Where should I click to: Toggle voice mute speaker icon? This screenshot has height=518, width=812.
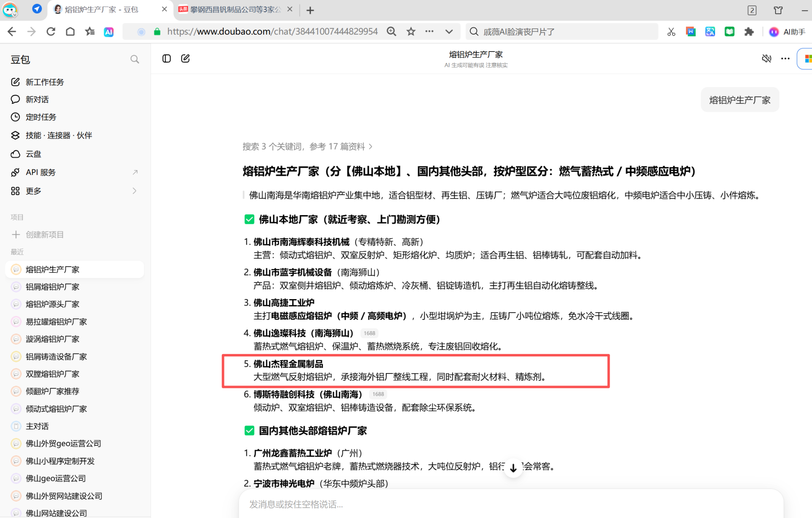pos(766,59)
